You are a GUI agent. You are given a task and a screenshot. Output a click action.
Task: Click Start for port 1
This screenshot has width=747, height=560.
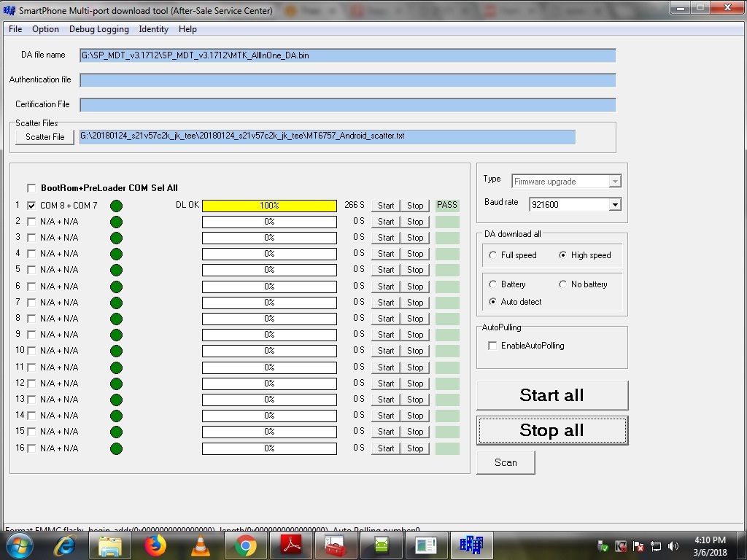pos(386,206)
